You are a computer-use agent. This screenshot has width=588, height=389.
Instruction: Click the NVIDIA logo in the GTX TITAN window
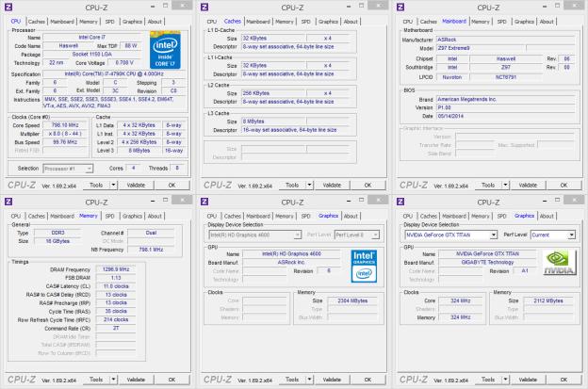559,263
